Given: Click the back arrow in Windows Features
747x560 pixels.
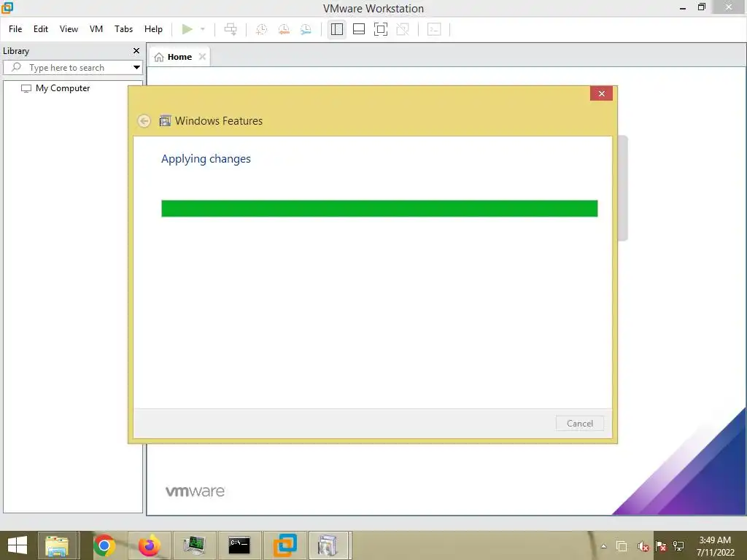Looking at the screenshot, I should tap(144, 121).
